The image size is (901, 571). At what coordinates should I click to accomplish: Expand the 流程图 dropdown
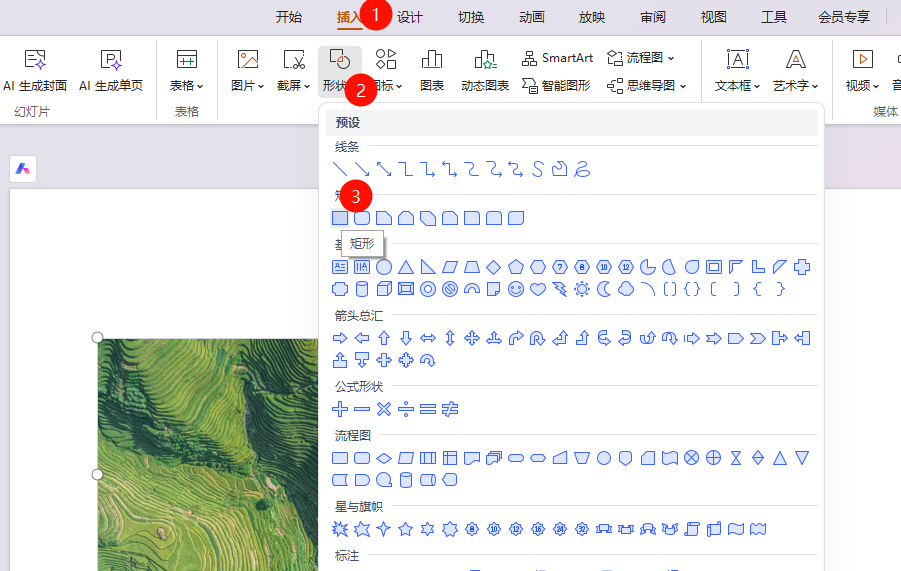pos(641,58)
